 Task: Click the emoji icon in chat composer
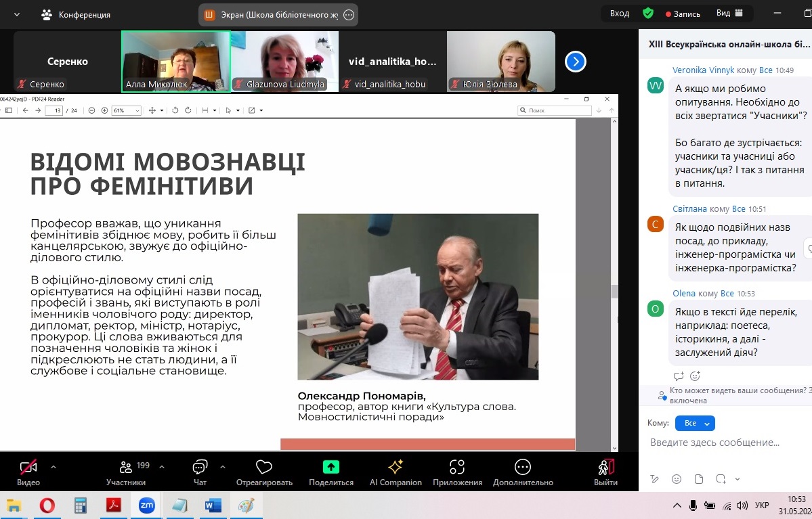677,479
